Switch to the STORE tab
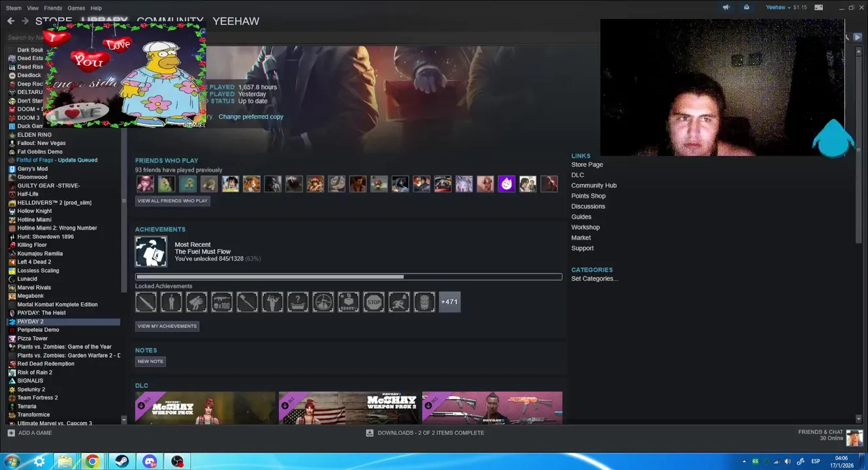The width and height of the screenshot is (868, 470). point(54,21)
